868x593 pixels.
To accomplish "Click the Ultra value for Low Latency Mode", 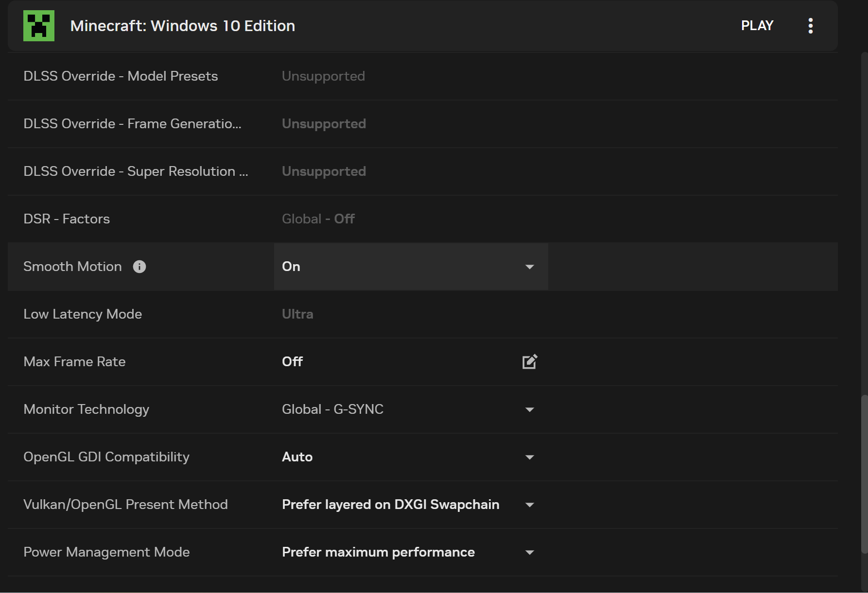I will (297, 314).
